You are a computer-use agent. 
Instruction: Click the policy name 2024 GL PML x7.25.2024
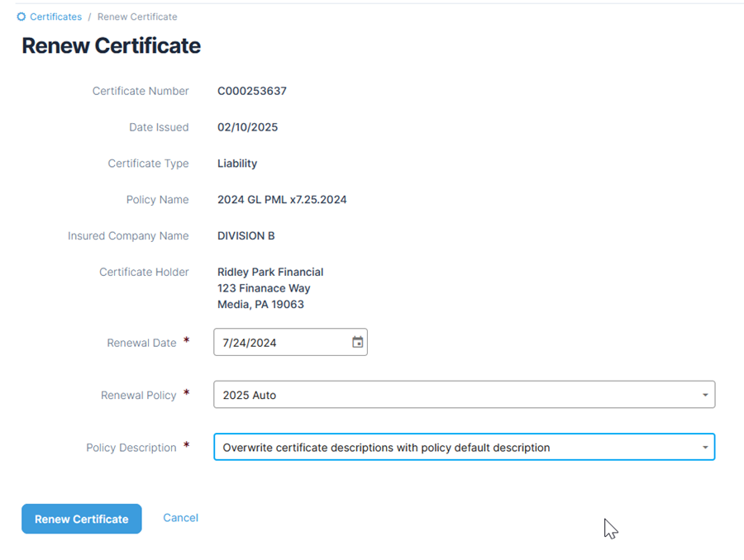click(x=282, y=200)
